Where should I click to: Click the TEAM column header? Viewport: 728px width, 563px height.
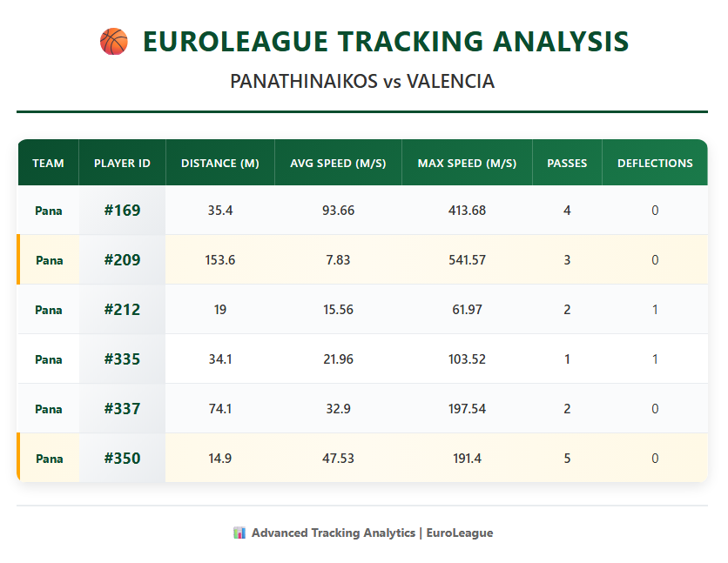coord(48,164)
